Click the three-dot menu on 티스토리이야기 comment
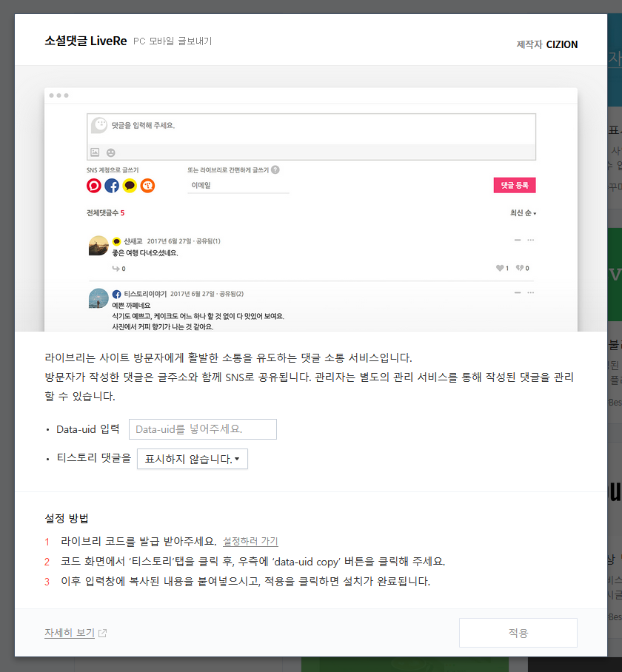This screenshot has height=672, width=622. 531,293
